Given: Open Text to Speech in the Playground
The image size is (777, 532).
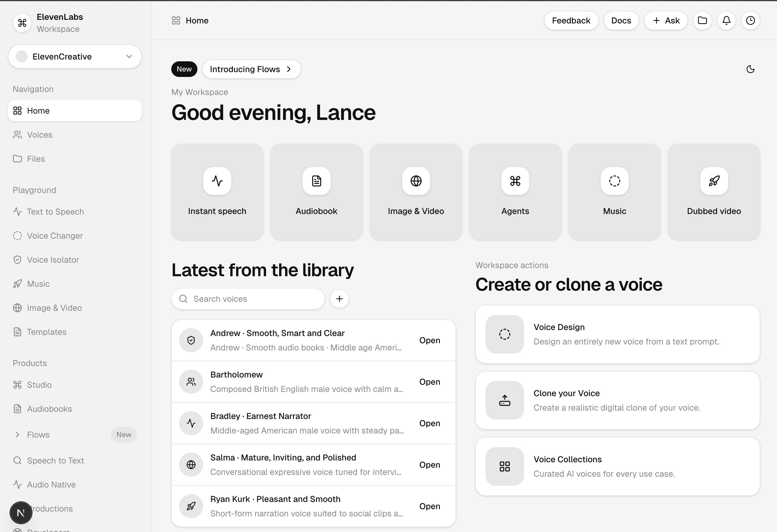Looking at the screenshot, I should [55, 212].
